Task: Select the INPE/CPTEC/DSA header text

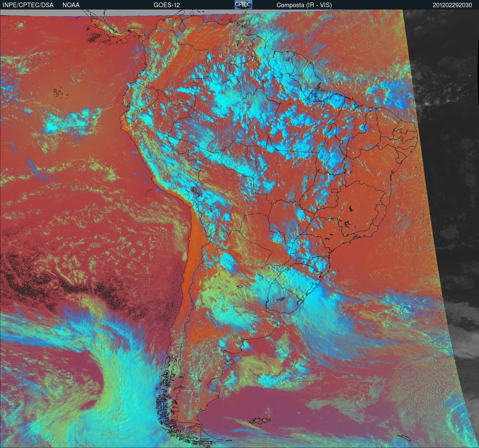Action: pyautogui.click(x=28, y=5)
